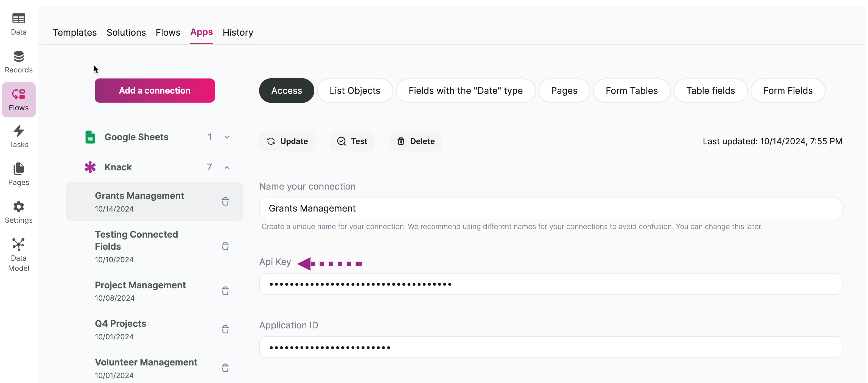Screen dimensions: 868x383
Task: Click the Update button
Action: click(287, 141)
